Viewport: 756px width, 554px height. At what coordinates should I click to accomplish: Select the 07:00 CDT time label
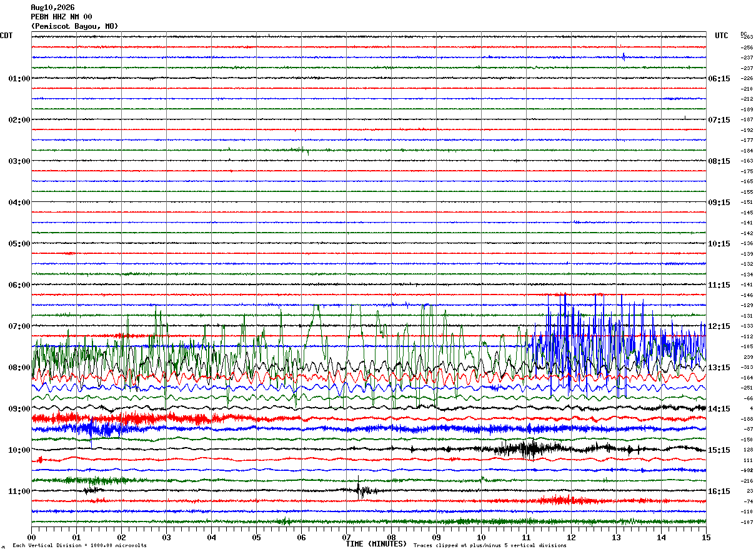click(19, 326)
